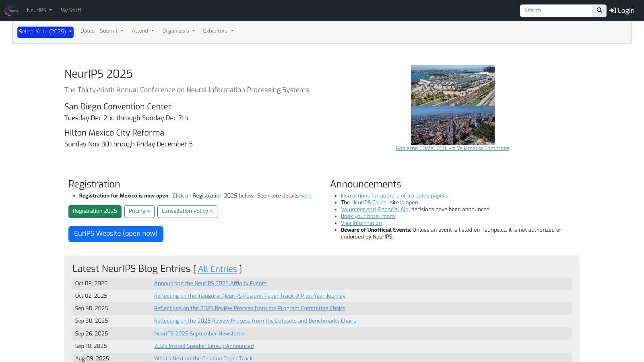The width and height of the screenshot is (644, 362).
Task: Click the Login arrow icon
Action: [612, 10]
